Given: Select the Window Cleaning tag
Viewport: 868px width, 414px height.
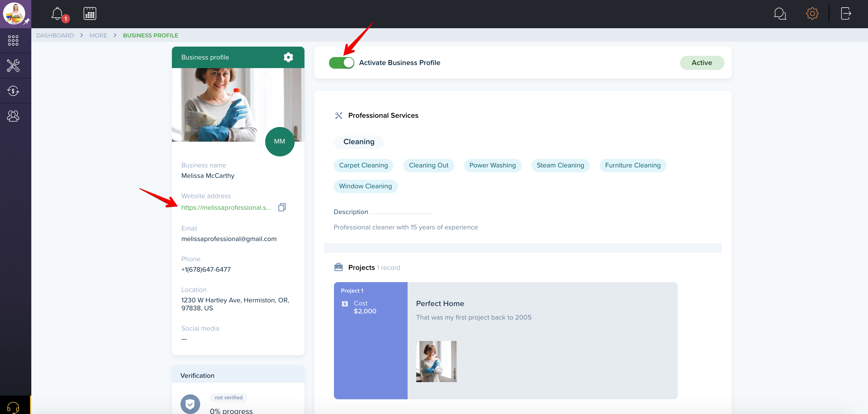Looking at the screenshot, I should 365,186.
